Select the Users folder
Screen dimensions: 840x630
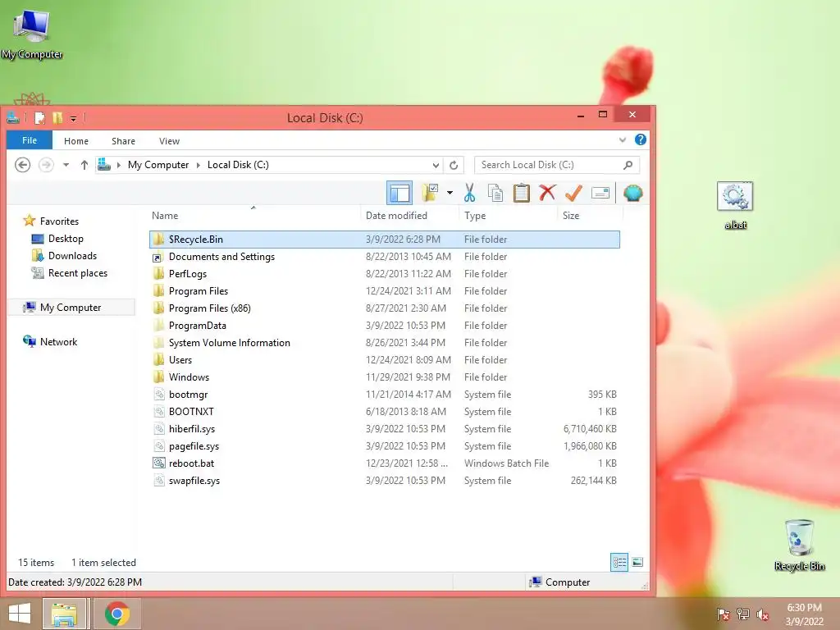pos(384,360)
